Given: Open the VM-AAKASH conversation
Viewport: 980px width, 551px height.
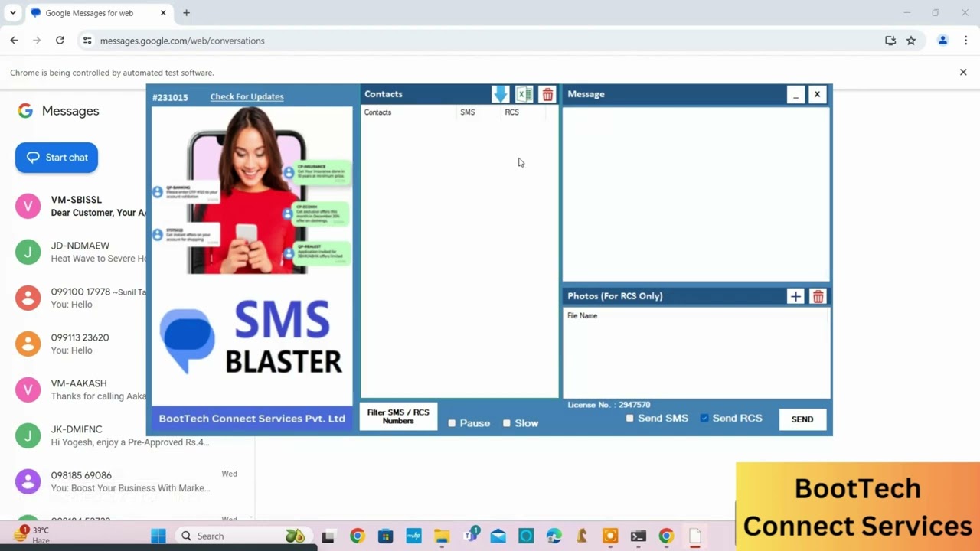Looking at the screenshot, I should (x=80, y=390).
